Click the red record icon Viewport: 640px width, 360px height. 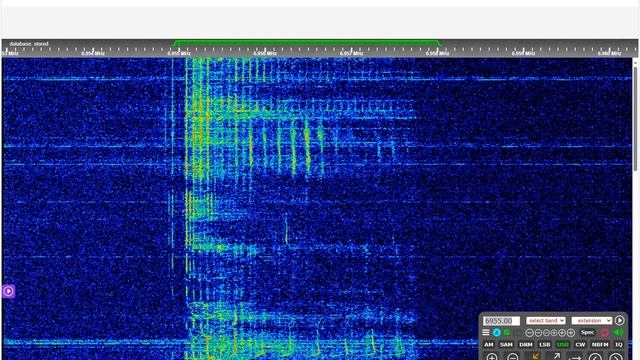pyautogui.click(x=604, y=333)
